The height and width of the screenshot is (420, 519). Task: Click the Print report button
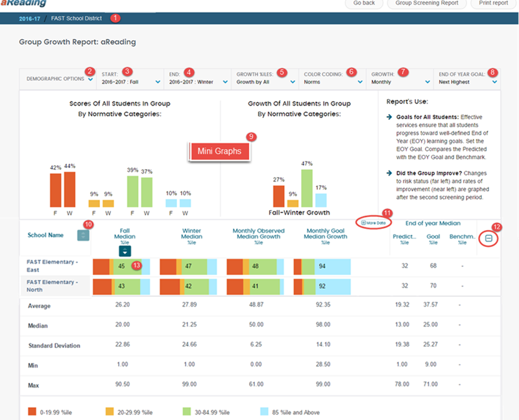tap(493, 3)
